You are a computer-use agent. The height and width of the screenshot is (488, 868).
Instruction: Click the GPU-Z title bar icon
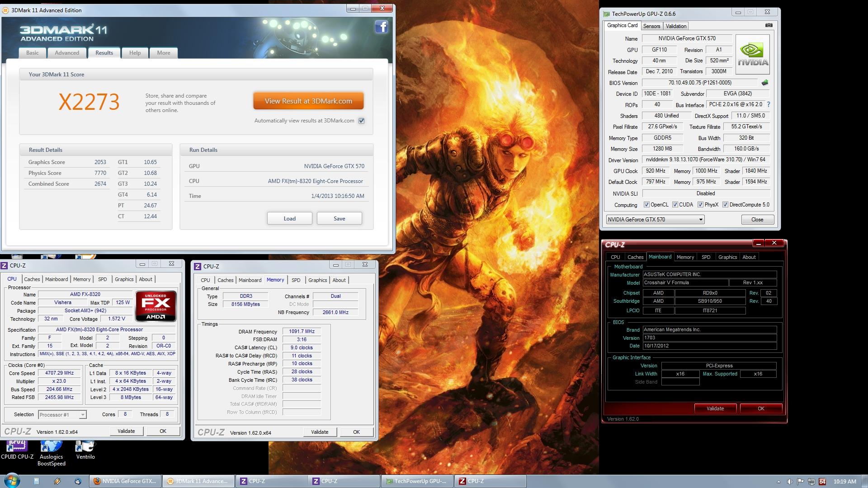(x=607, y=14)
